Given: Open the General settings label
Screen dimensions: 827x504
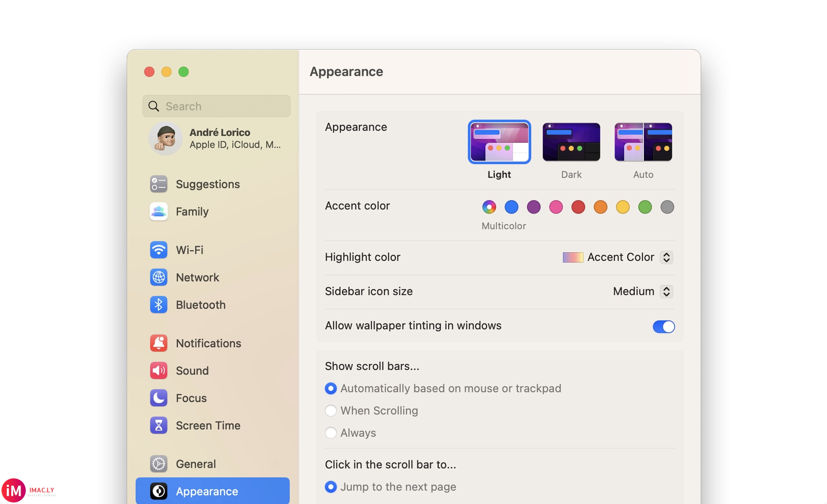Looking at the screenshot, I should (196, 464).
